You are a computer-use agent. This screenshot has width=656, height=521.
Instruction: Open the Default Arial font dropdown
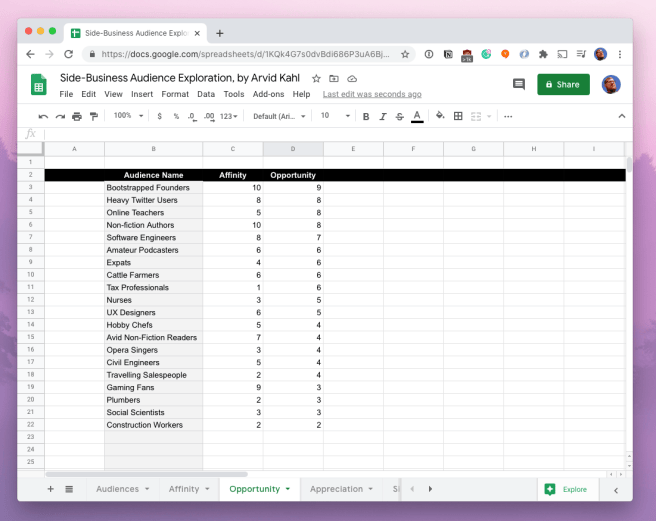pyautogui.click(x=279, y=116)
